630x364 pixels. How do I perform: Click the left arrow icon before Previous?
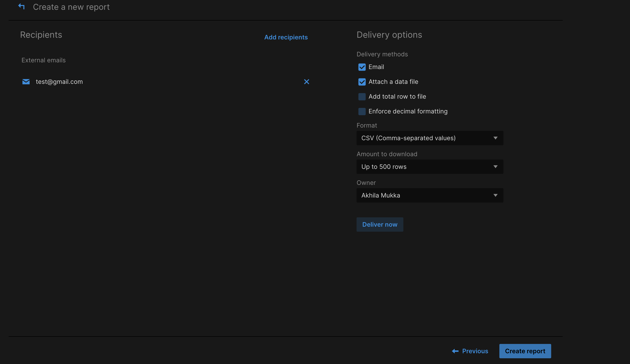pos(455,351)
